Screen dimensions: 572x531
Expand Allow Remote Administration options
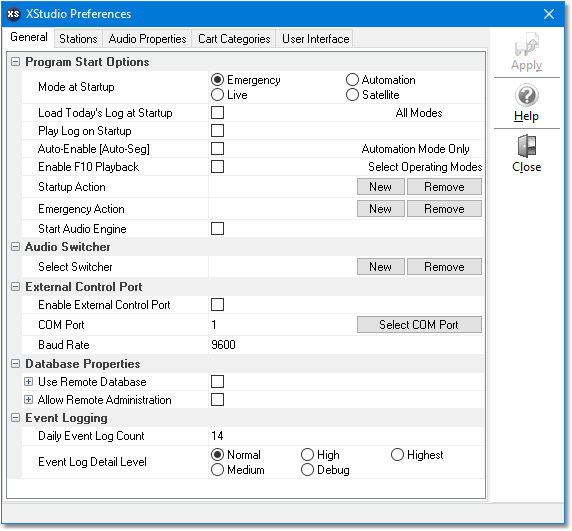click(x=28, y=400)
